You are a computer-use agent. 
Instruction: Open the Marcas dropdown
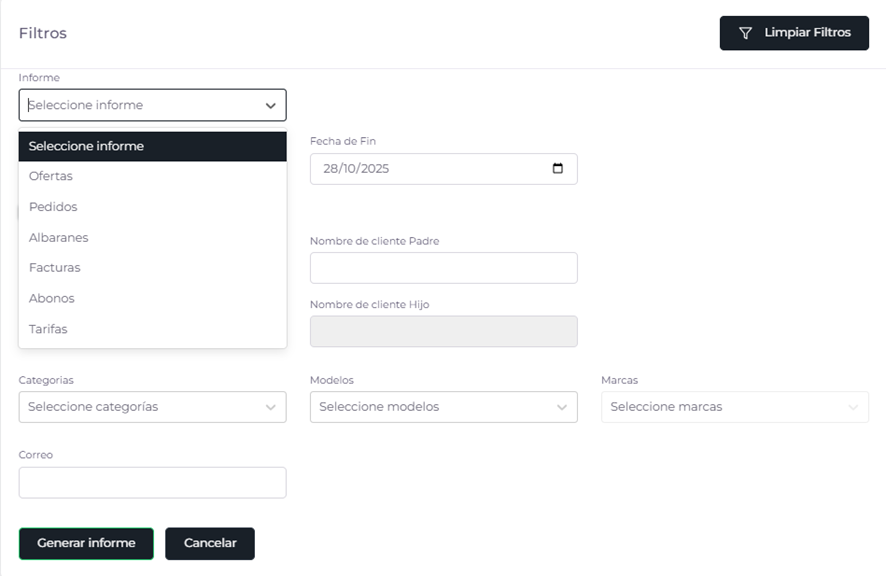[x=734, y=407]
